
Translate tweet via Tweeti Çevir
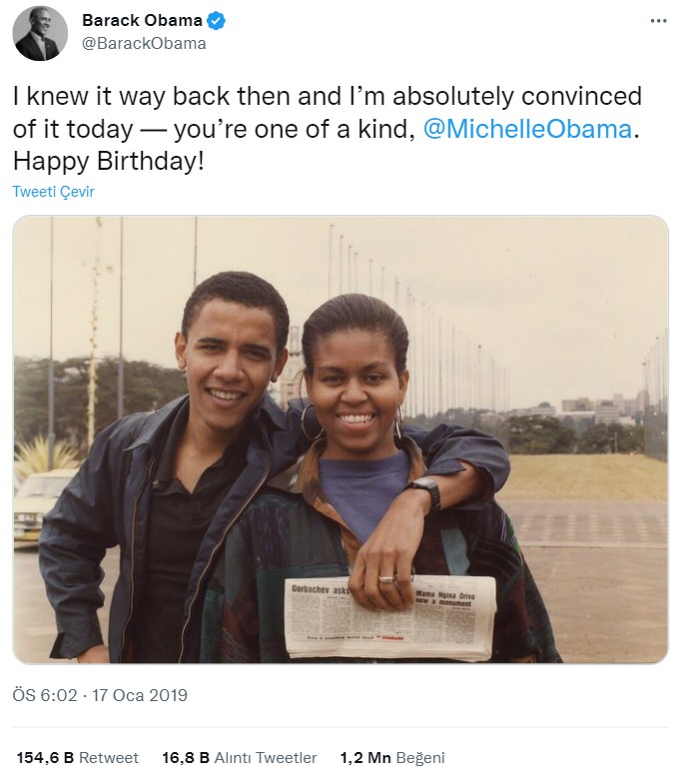pyautogui.click(x=53, y=192)
